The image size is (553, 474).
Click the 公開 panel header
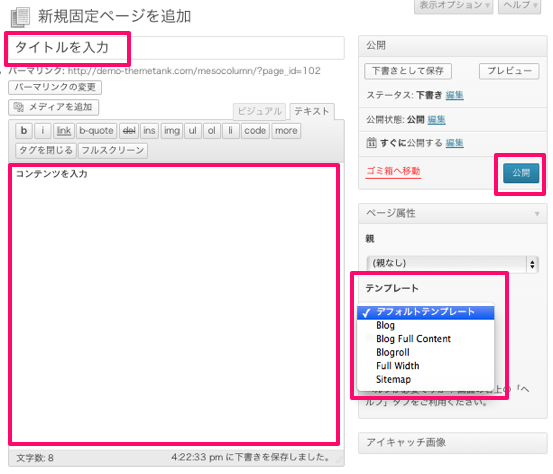(453, 45)
